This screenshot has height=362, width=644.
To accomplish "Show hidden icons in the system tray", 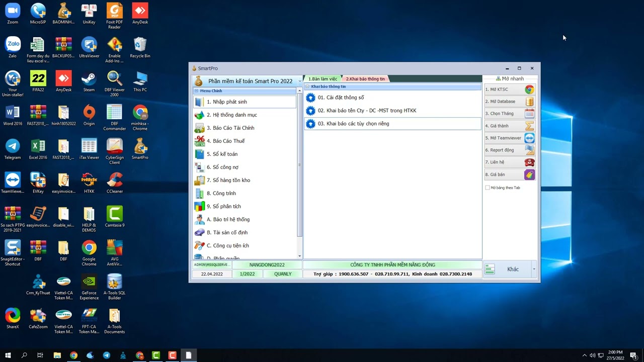I will click(x=584, y=355).
